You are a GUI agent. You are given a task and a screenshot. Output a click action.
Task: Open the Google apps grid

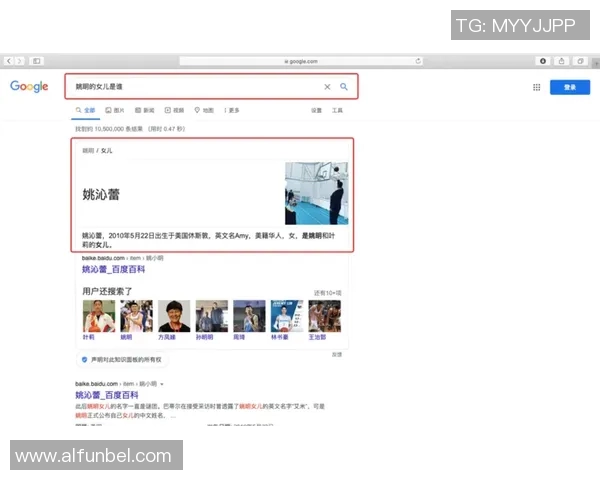pos(536,87)
